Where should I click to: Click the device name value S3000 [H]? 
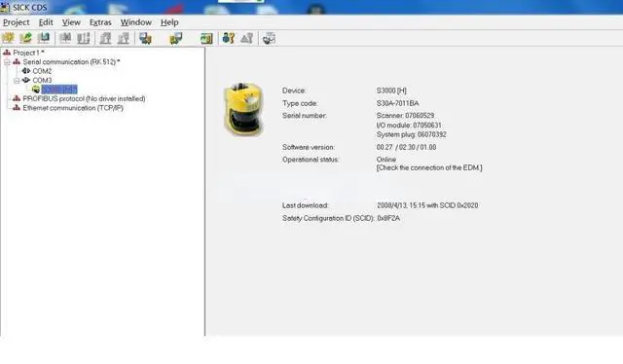pos(391,91)
